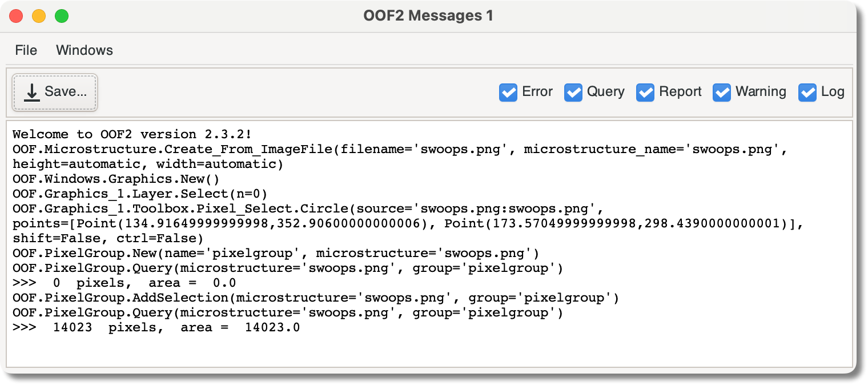Minimize the window with yellow button
The width and height of the screenshot is (868, 385).
(x=39, y=16)
